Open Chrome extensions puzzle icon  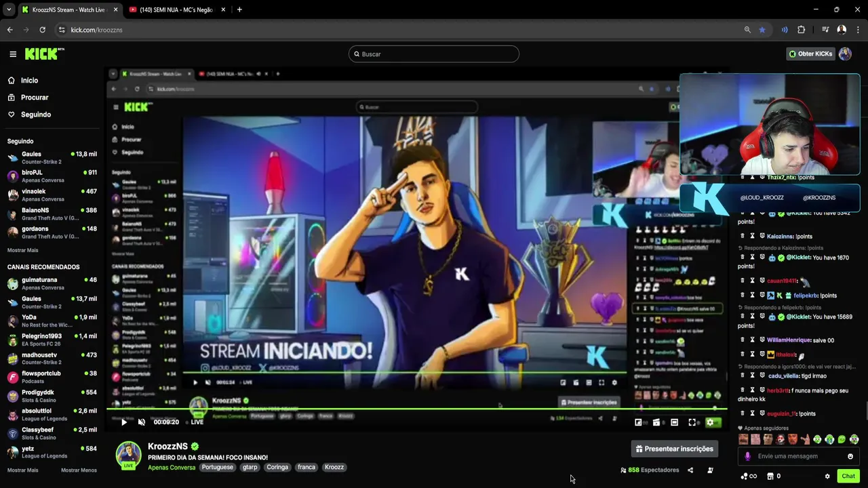(802, 30)
